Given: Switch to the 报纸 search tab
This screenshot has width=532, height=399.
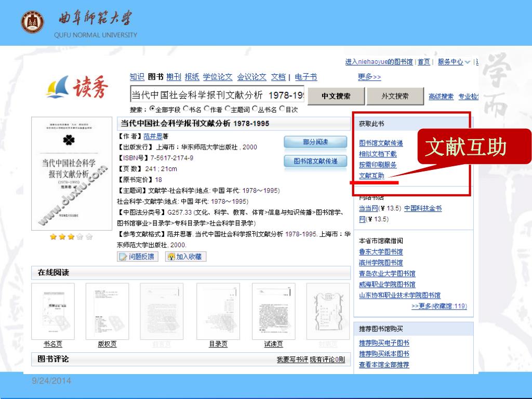Looking at the screenshot, I should 192,77.
